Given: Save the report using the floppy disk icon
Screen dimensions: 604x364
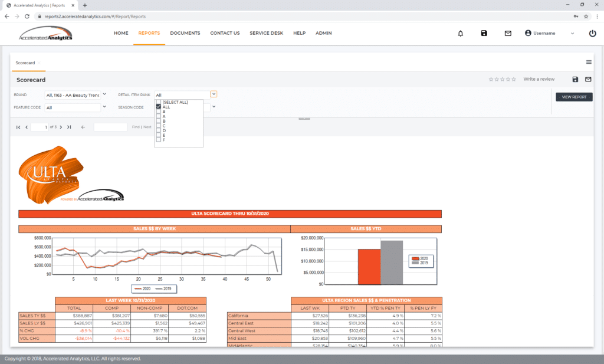Looking at the screenshot, I should pyautogui.click(x=575, y=79).
